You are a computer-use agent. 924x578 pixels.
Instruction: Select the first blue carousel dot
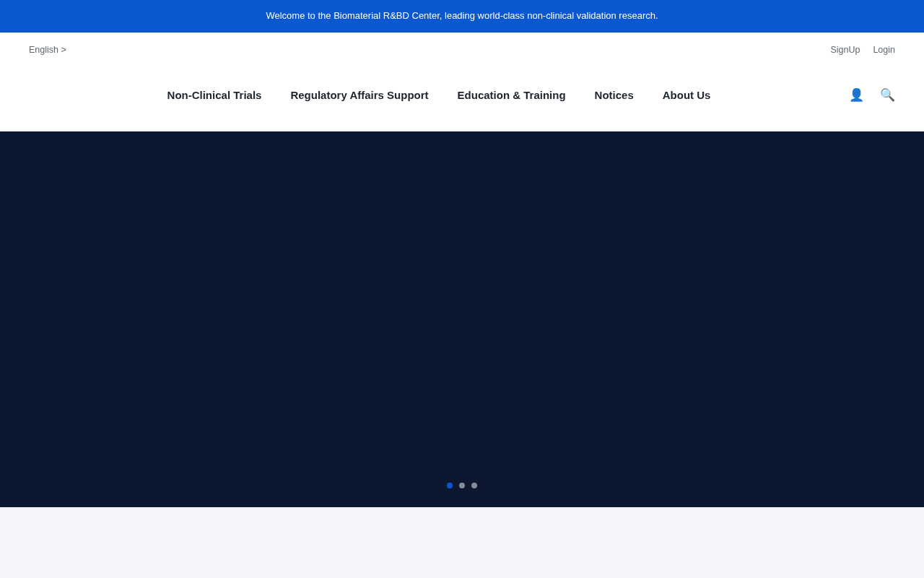(x=450, y=486)
